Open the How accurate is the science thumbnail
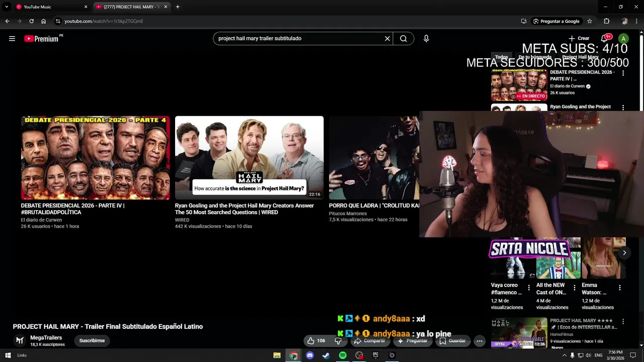The image size is (644, 362). 249,158
